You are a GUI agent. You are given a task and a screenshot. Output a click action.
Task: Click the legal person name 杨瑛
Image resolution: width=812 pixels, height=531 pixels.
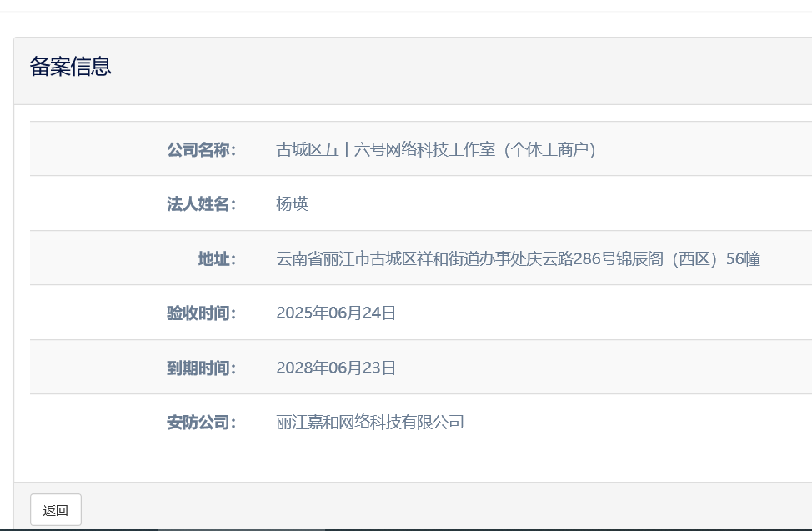point(293,204)
